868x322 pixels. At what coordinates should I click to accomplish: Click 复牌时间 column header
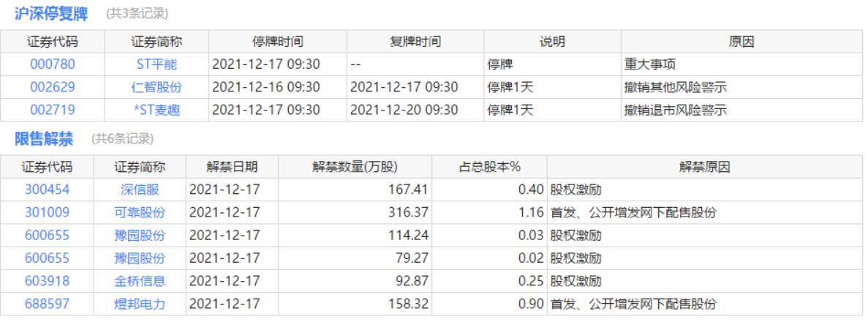415,42
